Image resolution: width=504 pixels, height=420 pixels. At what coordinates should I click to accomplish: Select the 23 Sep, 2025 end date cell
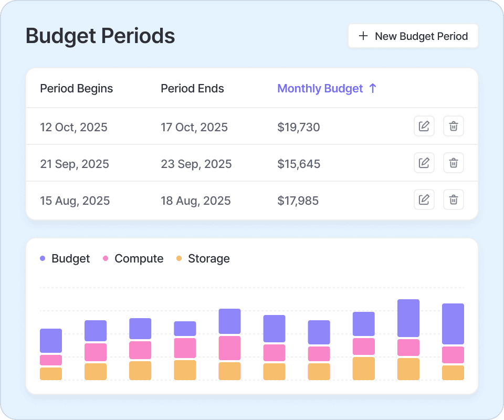coord(196,164)
